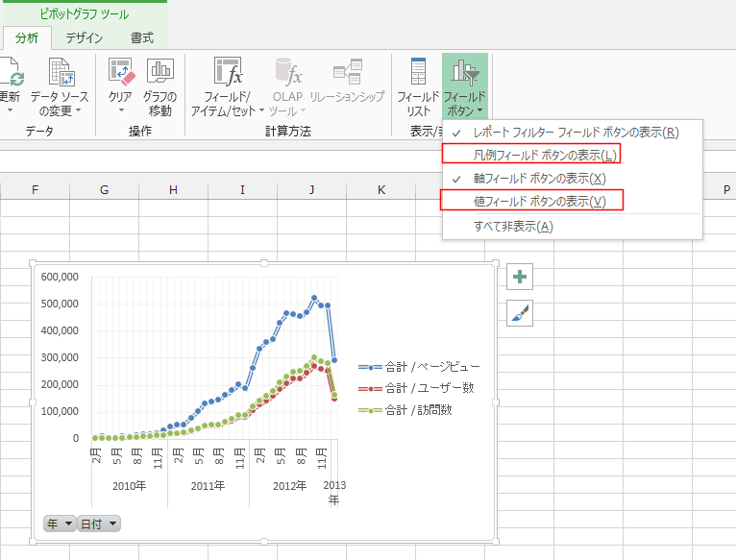This screenshot has height=560, width=736.
Task: Click the 2010年 axis label
Action: tap(129, 486)
